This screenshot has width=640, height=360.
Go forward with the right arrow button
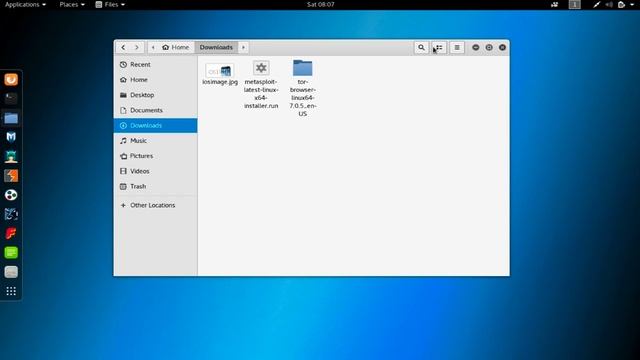point(137,47)
